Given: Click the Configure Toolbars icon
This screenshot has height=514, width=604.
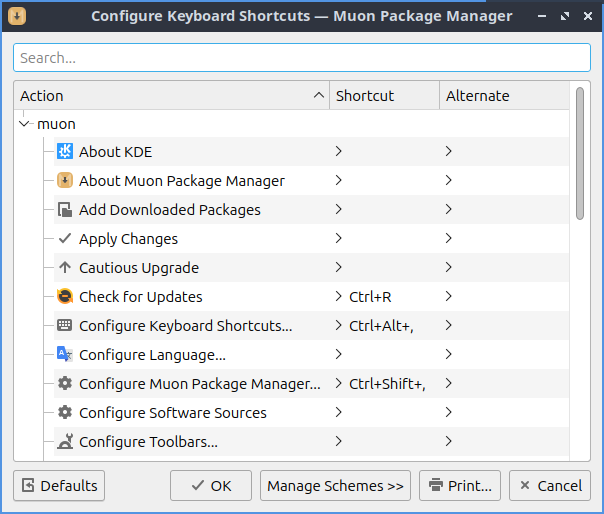Looking at the screenshot, I should pyautogui.click(x=65, y=442).
